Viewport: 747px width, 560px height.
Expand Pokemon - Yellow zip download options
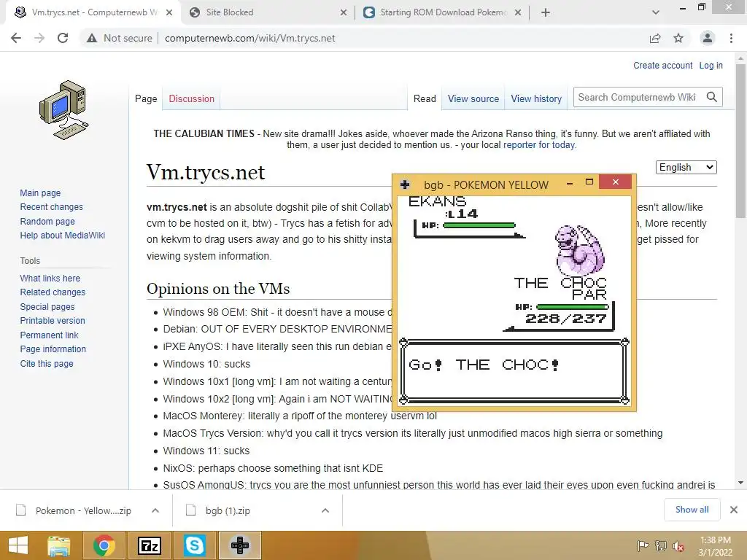[x=155, y=510]
